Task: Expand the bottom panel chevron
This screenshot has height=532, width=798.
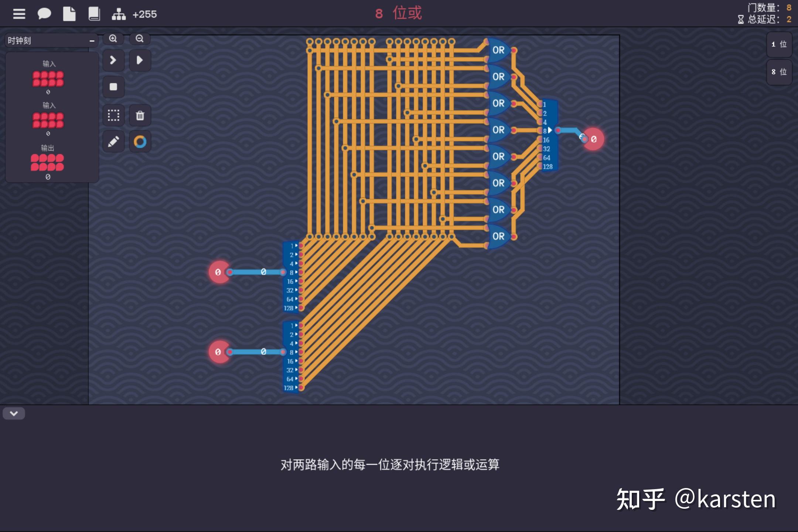Action: (x=14, y=413)
